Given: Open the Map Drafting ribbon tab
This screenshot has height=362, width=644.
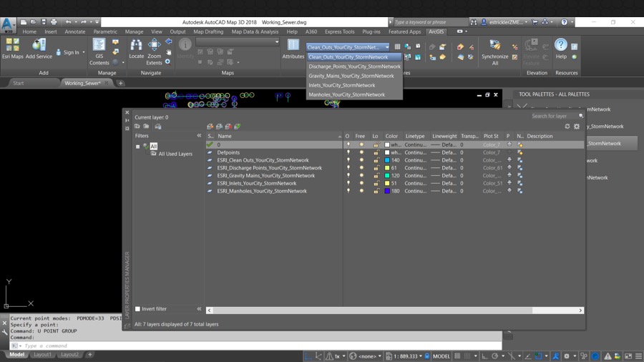Looking at the screenshot, I should point(208,31).
